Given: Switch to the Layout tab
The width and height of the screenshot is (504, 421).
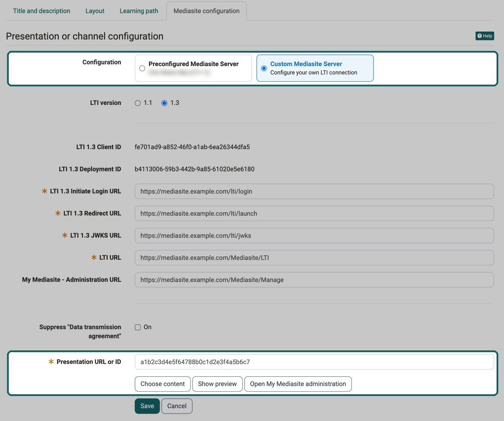Looking at the screenshot, I should pos(95,11).
